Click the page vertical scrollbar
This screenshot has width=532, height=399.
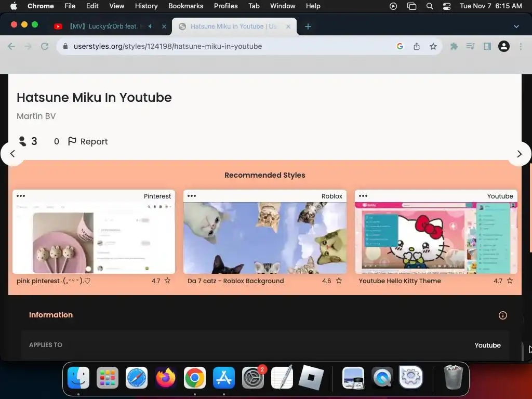[530, 208]
